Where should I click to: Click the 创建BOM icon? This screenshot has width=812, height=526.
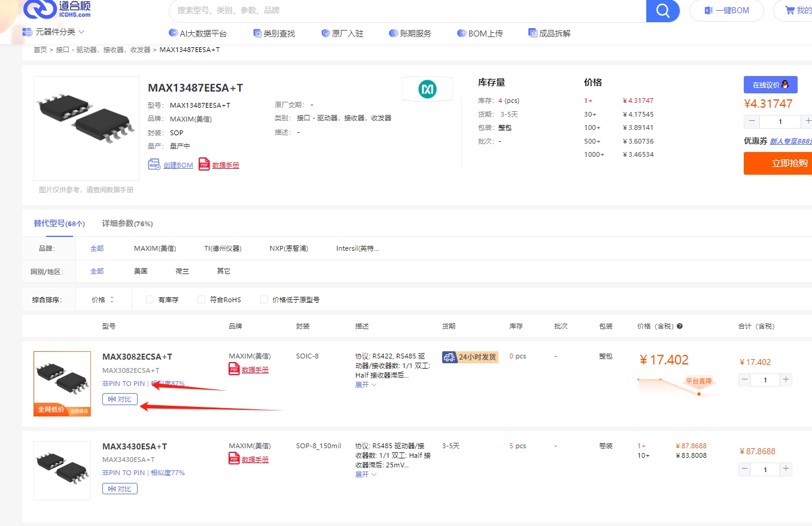154,165
